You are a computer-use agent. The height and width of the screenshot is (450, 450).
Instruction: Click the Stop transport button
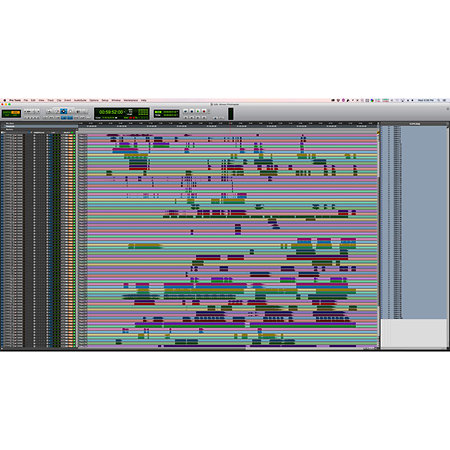192,111
